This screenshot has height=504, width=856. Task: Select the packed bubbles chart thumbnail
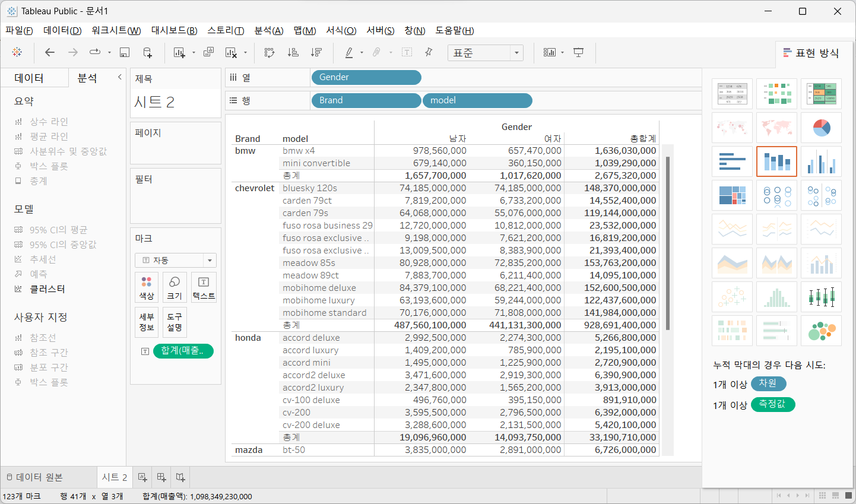(x=821, y=331)
